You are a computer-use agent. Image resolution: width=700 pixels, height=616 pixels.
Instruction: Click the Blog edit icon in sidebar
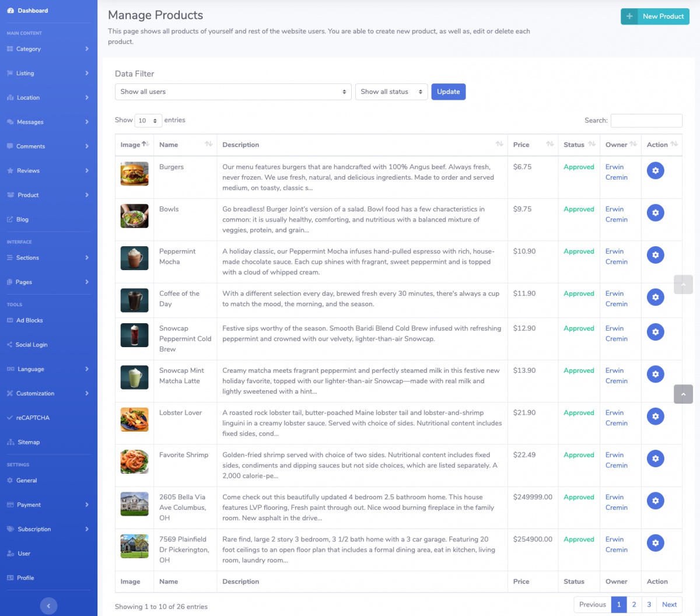(10, 219)
